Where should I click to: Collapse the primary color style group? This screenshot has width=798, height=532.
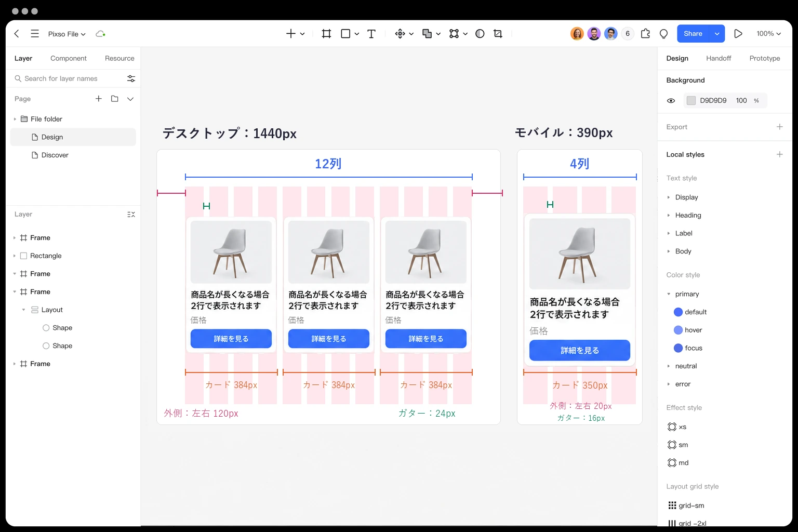tap(669, 294)
